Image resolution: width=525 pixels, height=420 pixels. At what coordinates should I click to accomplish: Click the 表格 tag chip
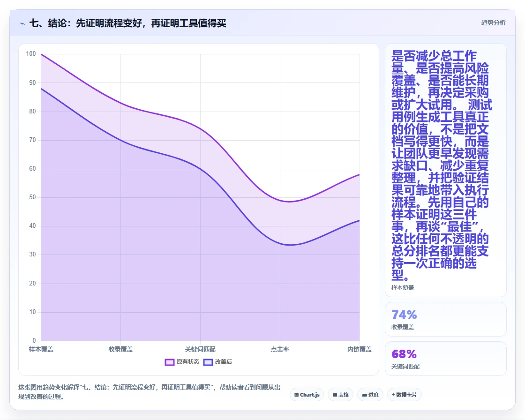click(x=340, y=395)
